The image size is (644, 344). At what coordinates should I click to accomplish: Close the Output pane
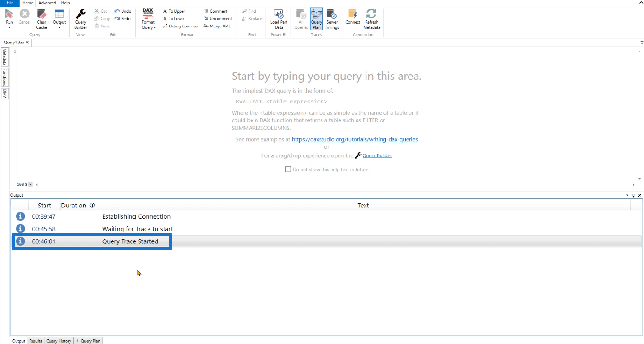pos(640,195)
